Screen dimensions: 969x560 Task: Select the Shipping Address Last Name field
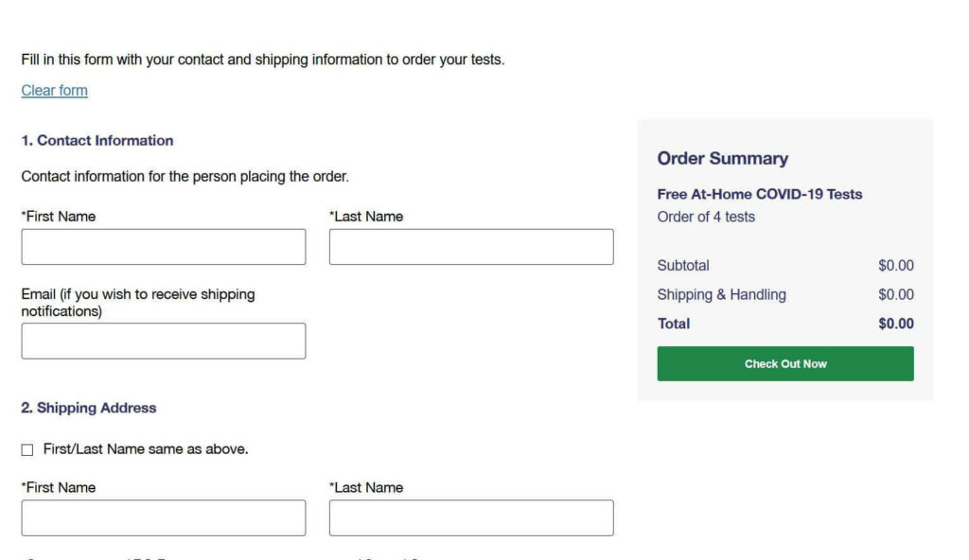[471, 518]
